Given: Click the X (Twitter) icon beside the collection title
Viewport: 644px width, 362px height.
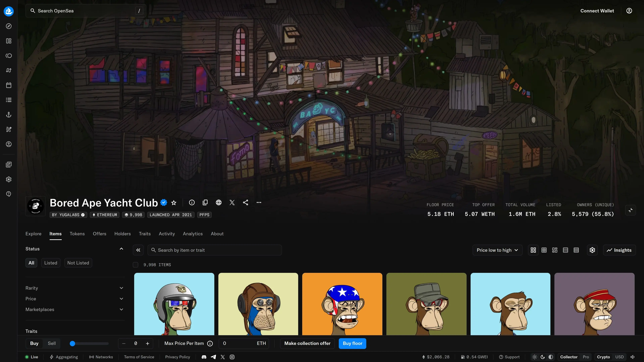Looking at the screenshot, I should (x=232, y=203).
